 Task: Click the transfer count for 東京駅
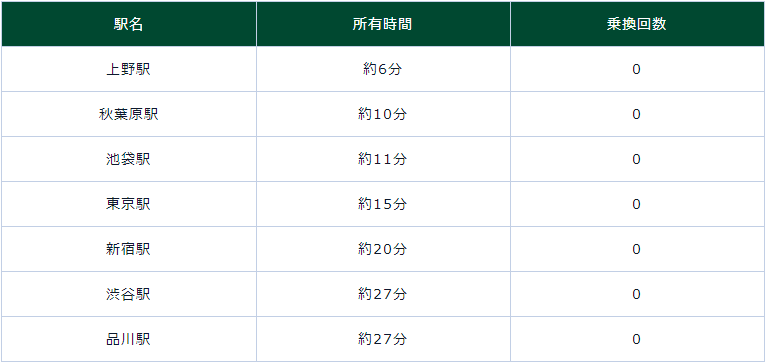pyautogui.click(x=637, y=204)
